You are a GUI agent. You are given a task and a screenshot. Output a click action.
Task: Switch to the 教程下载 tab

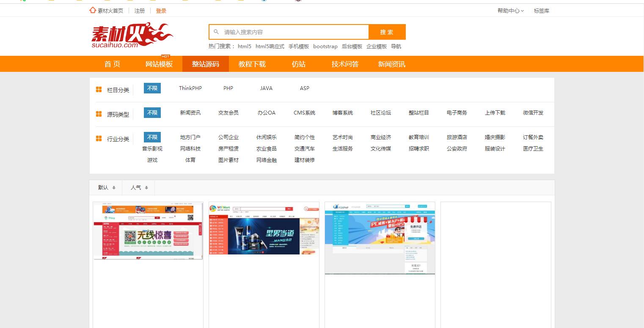click(x=252, y=64)
